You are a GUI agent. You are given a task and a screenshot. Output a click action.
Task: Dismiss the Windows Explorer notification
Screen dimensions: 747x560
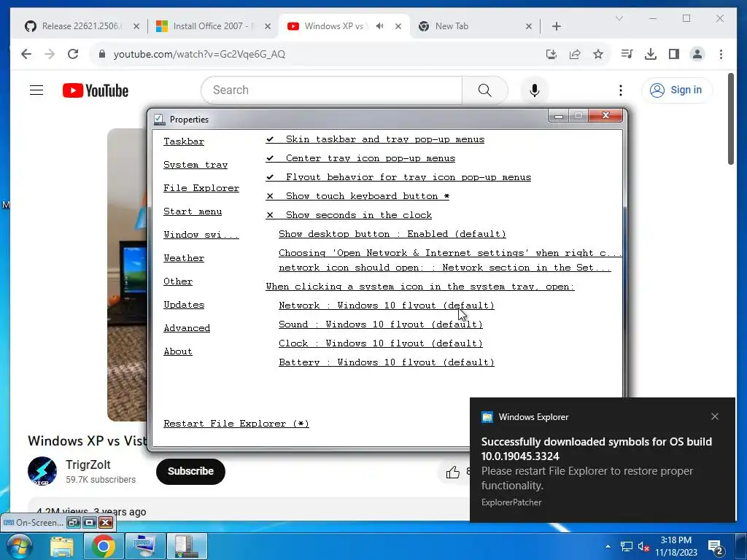715,416
